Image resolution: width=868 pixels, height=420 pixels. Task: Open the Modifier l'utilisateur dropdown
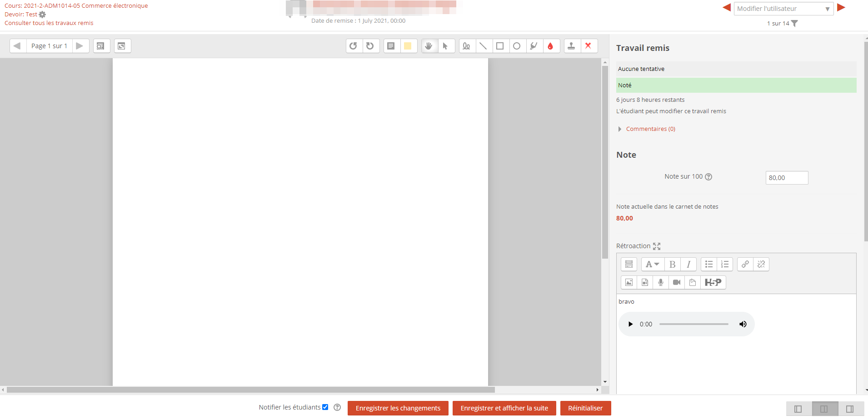(x=783, y=9)
